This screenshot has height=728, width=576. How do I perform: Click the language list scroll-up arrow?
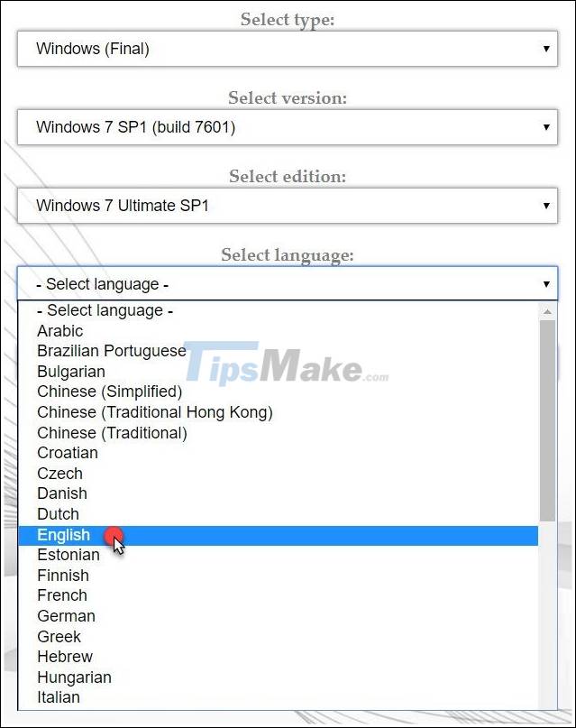click(x=548, y=311)
